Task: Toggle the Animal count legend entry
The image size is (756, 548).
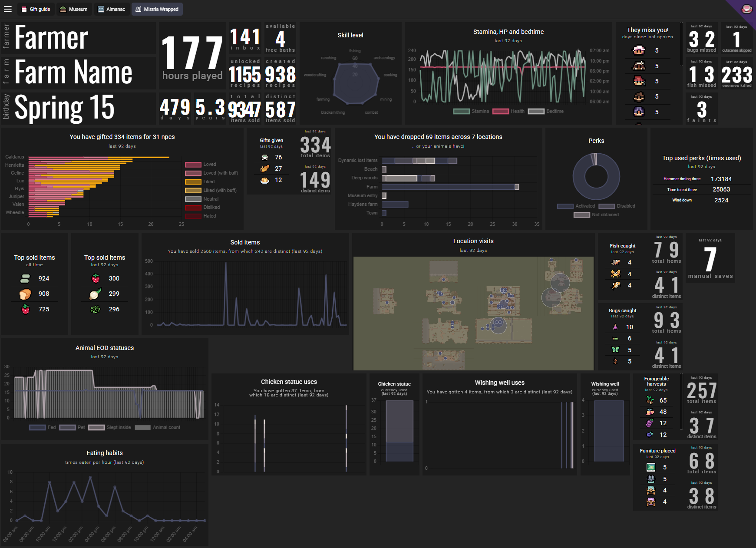Action: point(158,427)
